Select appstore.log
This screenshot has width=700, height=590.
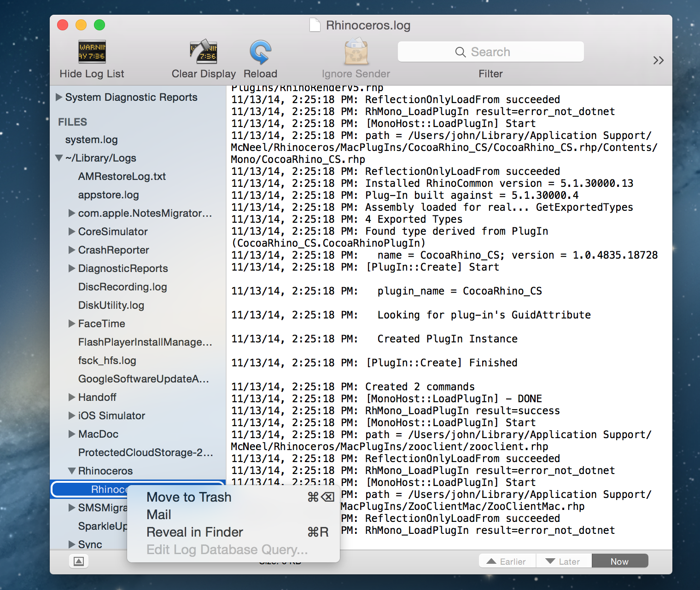tap(109, 195)
